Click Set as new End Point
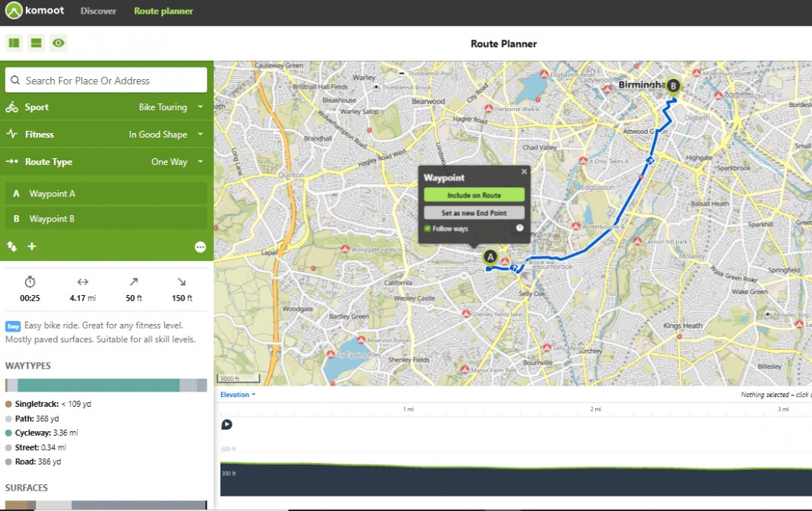The height and width of the screenshot is (511, 812). pyautogui.click(x=474, y=213)
